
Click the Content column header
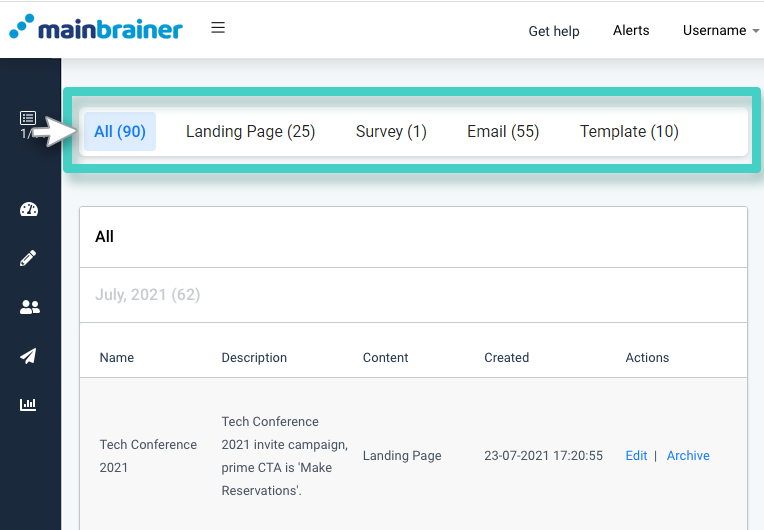(x=385, y=358)
